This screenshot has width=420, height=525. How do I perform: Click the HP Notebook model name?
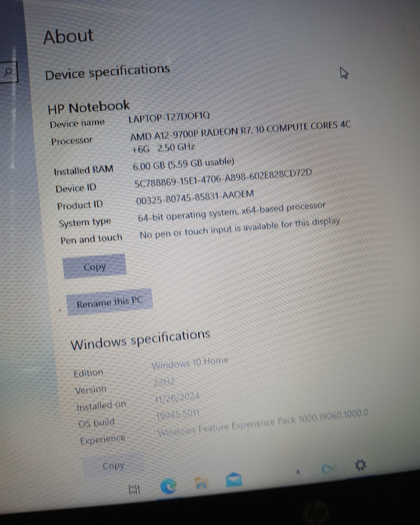point(89,107)
